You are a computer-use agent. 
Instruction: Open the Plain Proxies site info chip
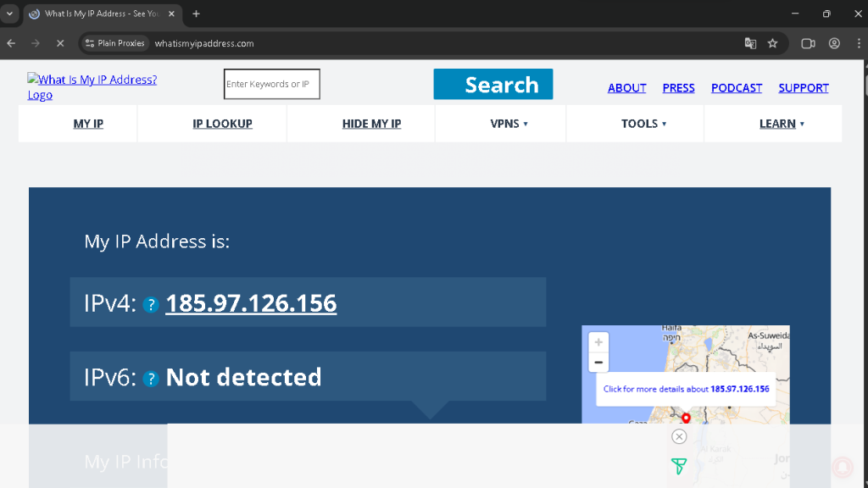point(114,43)
